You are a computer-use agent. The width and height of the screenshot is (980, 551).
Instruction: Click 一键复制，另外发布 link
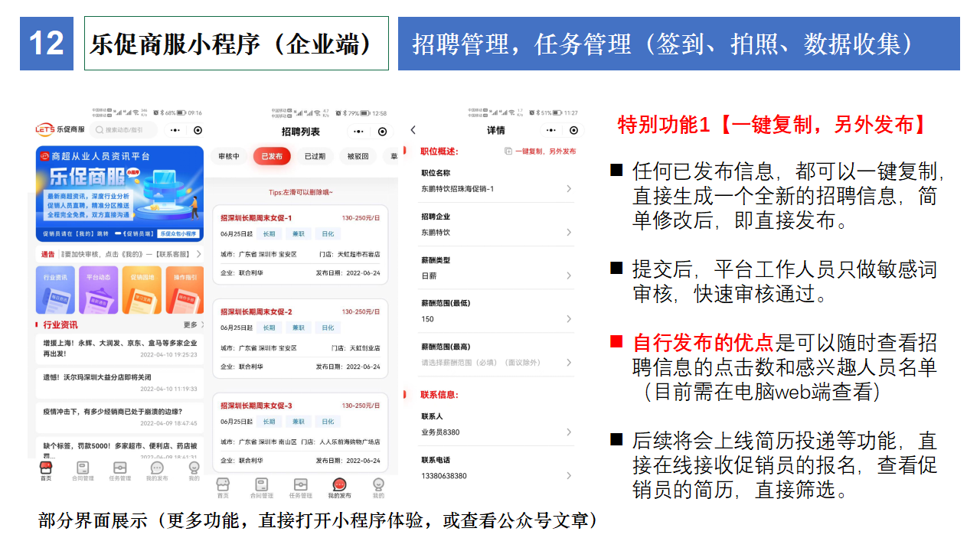pyautogui.click(x=545, y=152)
